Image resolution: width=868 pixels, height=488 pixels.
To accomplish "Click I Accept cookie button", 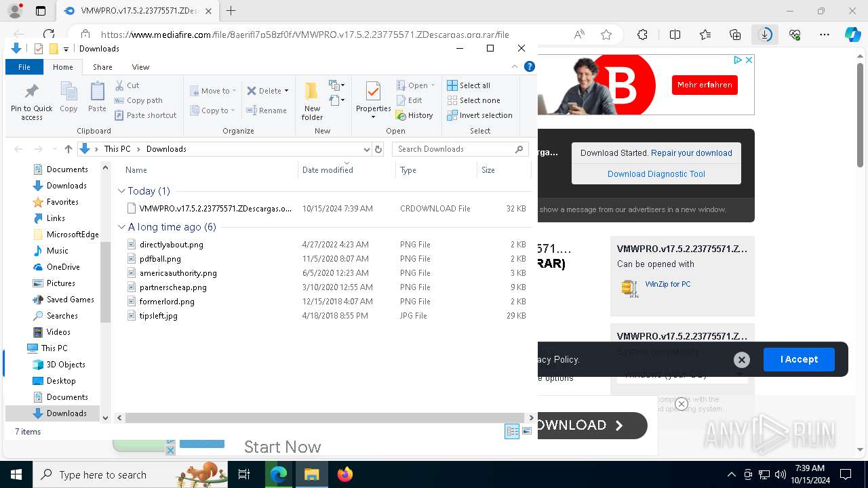I will (799, 359).
